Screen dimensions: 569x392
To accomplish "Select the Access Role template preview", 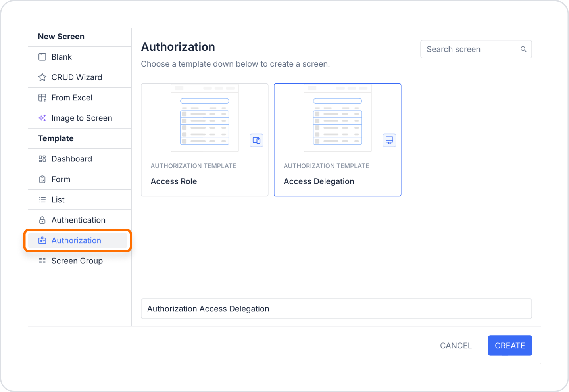I will [x=205, y=117].
